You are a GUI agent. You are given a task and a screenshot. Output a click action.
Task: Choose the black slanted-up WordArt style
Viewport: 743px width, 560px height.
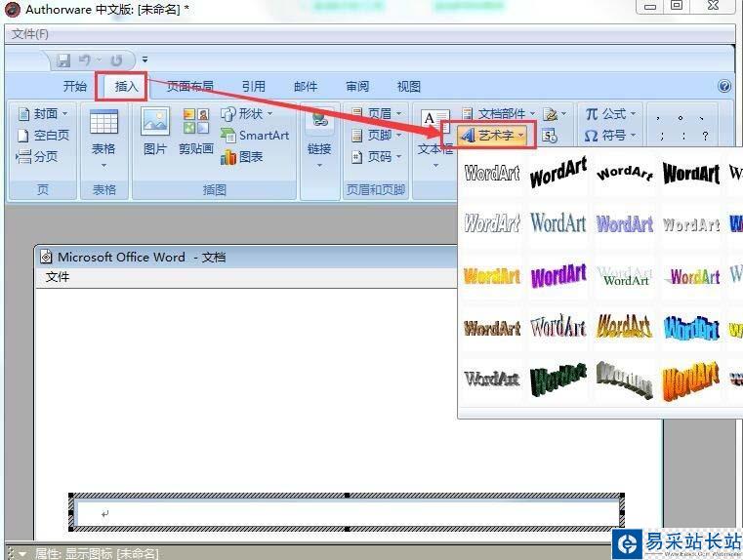[x=558, y=173]
